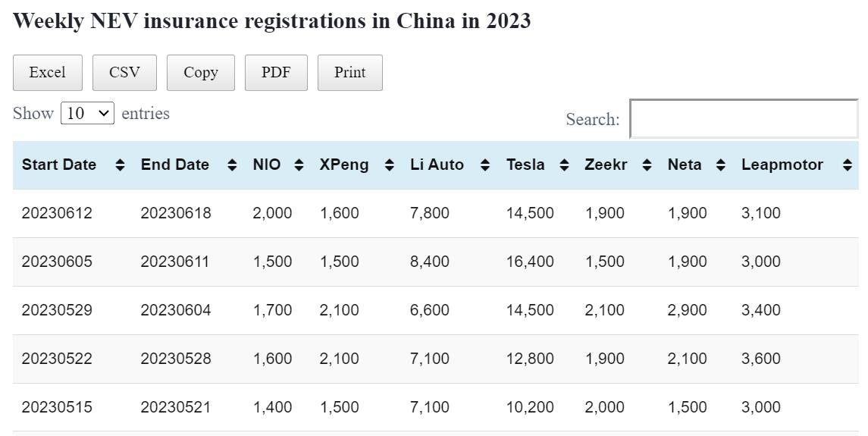Click the Neta column sort arrows
868x436 pixels.
tap(721, 165)
